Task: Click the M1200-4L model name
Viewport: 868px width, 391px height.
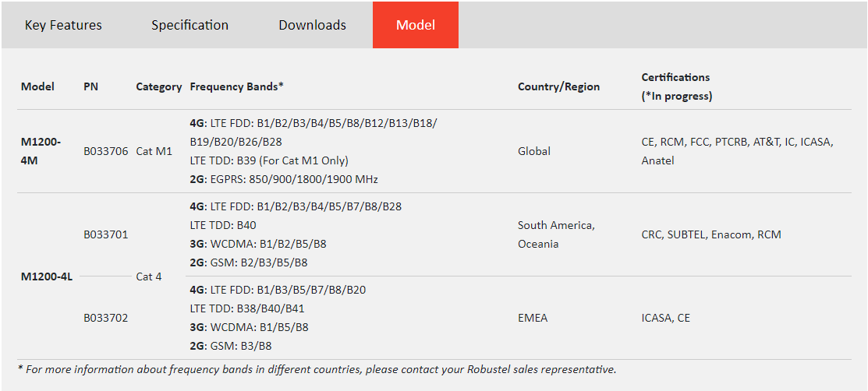Action: tap(47, 277)
